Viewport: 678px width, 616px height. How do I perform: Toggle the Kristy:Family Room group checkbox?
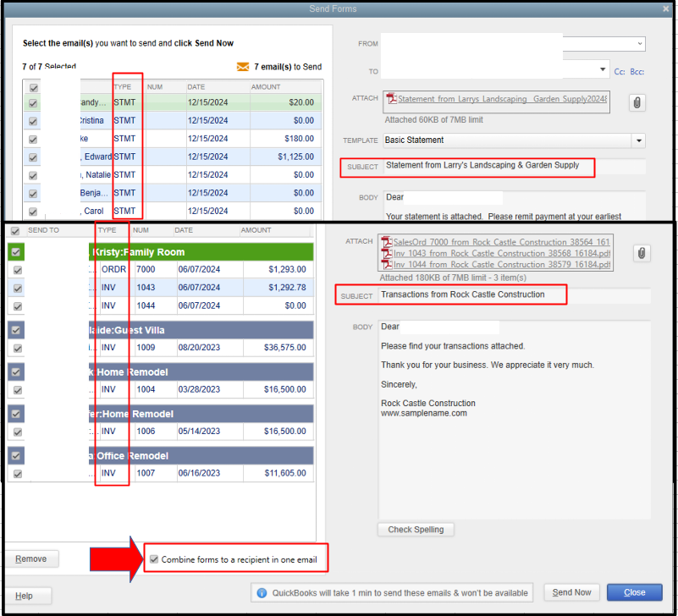pyautogui.click(x=16, y=252)
